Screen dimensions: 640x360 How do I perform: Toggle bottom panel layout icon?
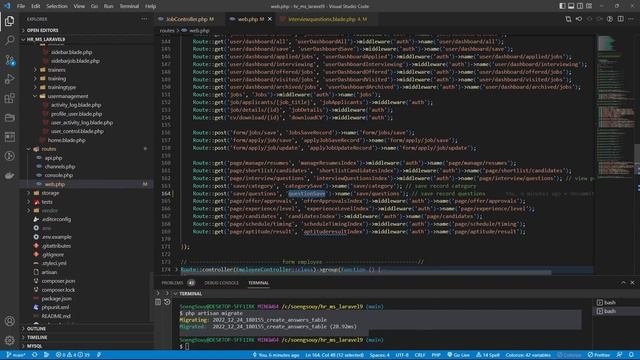point(571,6)
